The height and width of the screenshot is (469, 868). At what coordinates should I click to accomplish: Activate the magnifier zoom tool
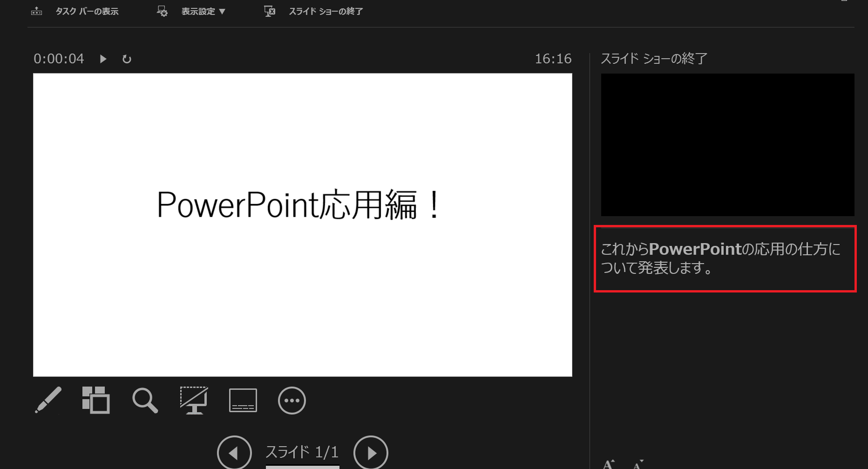pos(145,401)
